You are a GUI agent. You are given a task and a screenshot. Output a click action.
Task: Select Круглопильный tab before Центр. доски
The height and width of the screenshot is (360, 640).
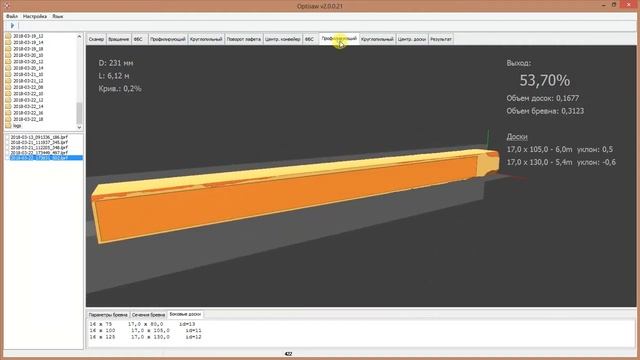point(377,39)
